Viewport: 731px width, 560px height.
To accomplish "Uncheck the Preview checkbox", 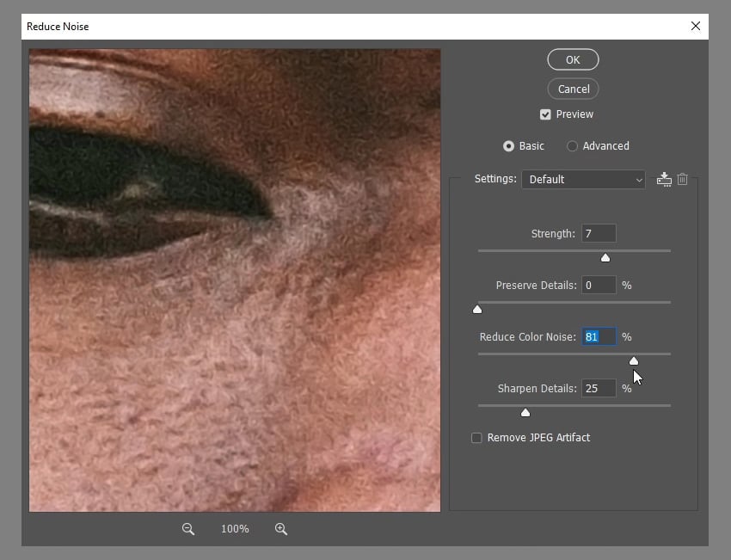I will pos(545,114).
